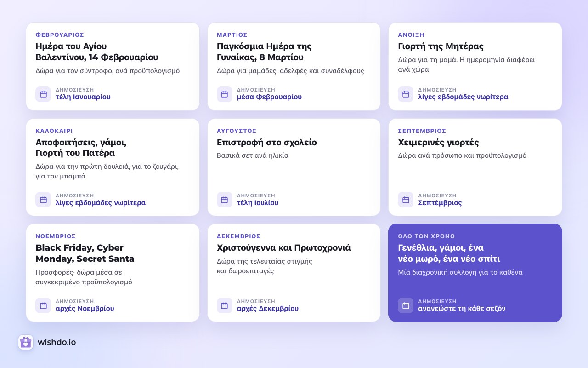Viewport: 588px width, 368px height.
Task: Click the ΑΝΟΙΞΗ season label
Action: (x=411, y=35)
